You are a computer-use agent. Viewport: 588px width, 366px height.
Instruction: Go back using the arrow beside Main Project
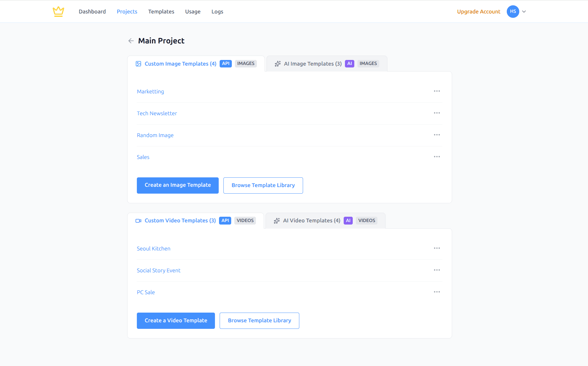pyautogui.click(x=131, y=41)
